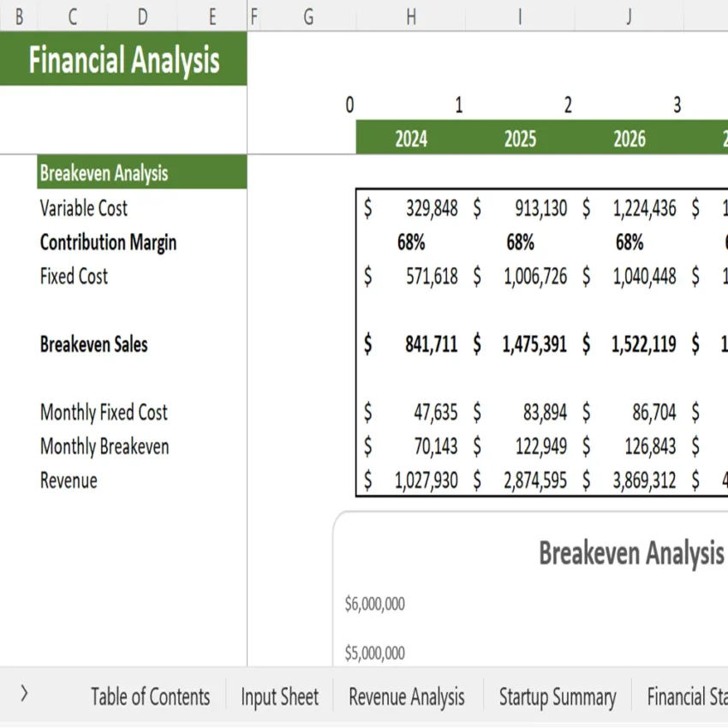The height and width of the screenshot is (728, 728).
Task: Select the Fixed Cost label cell
Action: tap(73, 276)
